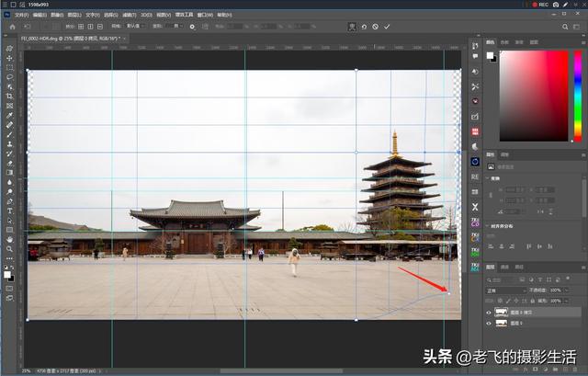Viewport: 588px width, 376px height.
Task: Click the hue spectrum slider
Action: click(578, 96)
